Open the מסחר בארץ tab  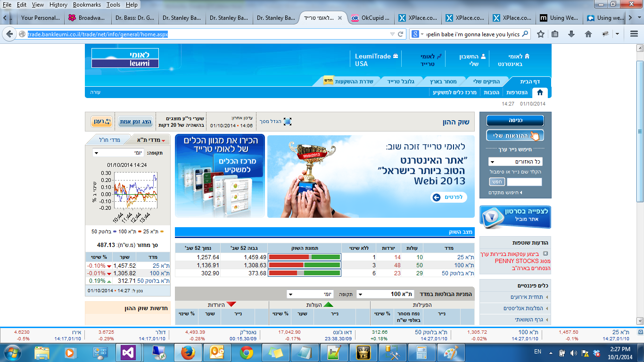click(x=443, y=81)
